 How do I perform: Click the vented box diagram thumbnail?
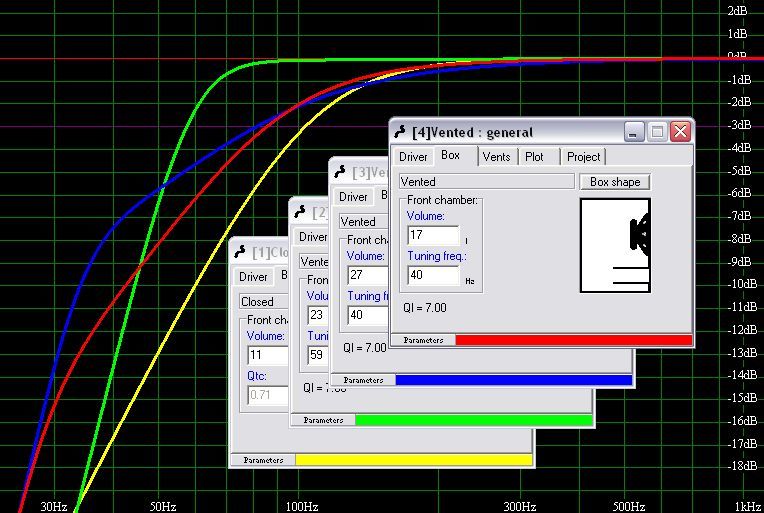click(x=615, y=245)
